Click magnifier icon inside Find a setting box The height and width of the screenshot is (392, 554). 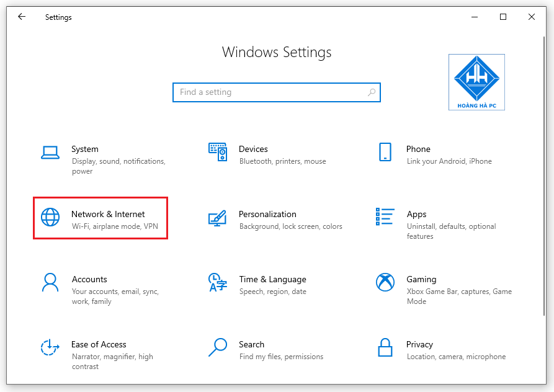point(372,92)
